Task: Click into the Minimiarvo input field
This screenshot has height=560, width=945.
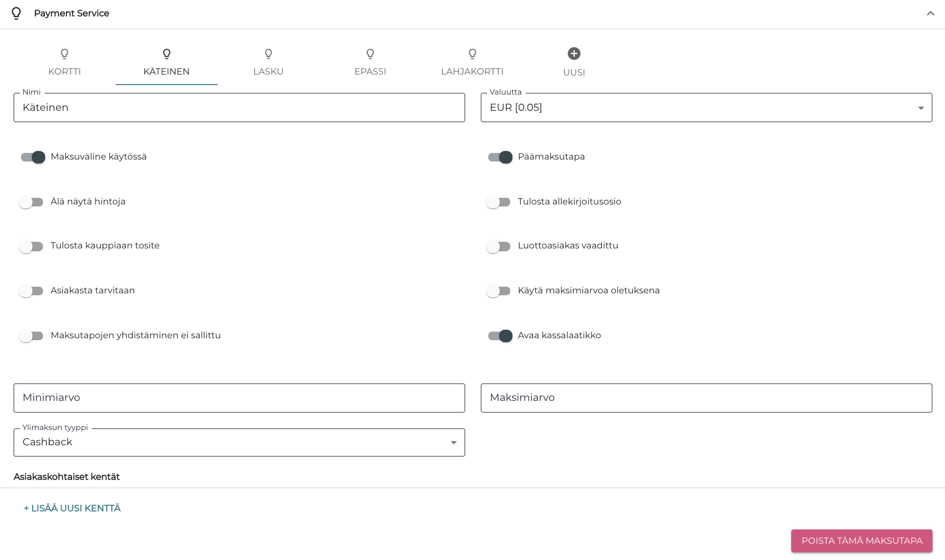Action: [239, 398]
